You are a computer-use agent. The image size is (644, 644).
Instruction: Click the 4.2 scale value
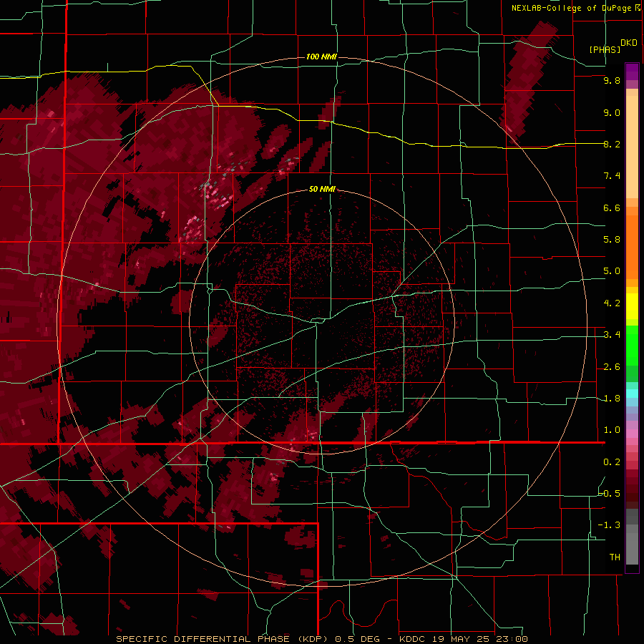(x=612, y=303)
